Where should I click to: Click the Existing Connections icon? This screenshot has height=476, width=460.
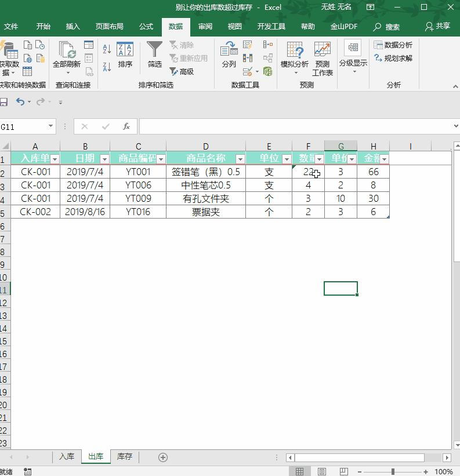point(41,58)
